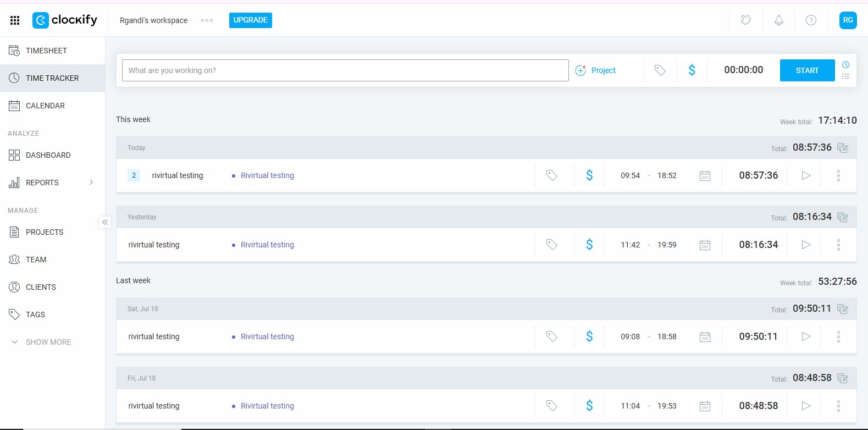Expand grouped entries badge showing 2
The width and height of the screenshot is (868, 430).
point(134,175)
